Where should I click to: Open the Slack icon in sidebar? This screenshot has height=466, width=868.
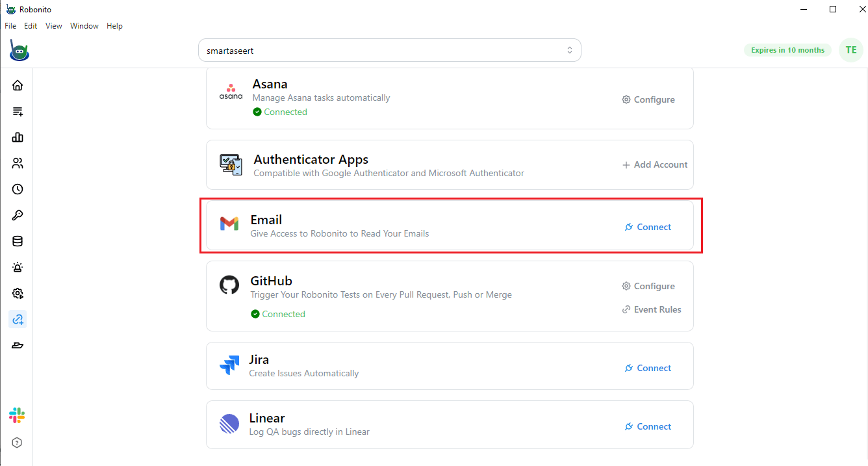pyautogui.click(x=17, y=415)
